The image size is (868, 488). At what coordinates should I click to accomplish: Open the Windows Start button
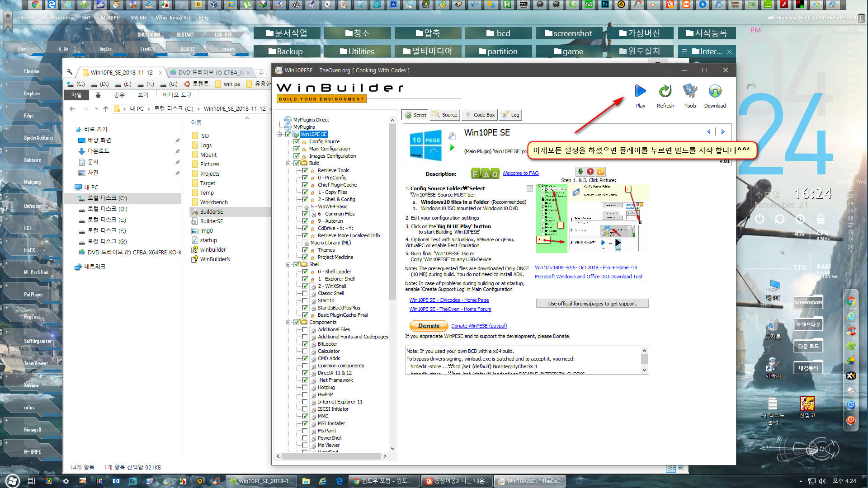point(12,481)
